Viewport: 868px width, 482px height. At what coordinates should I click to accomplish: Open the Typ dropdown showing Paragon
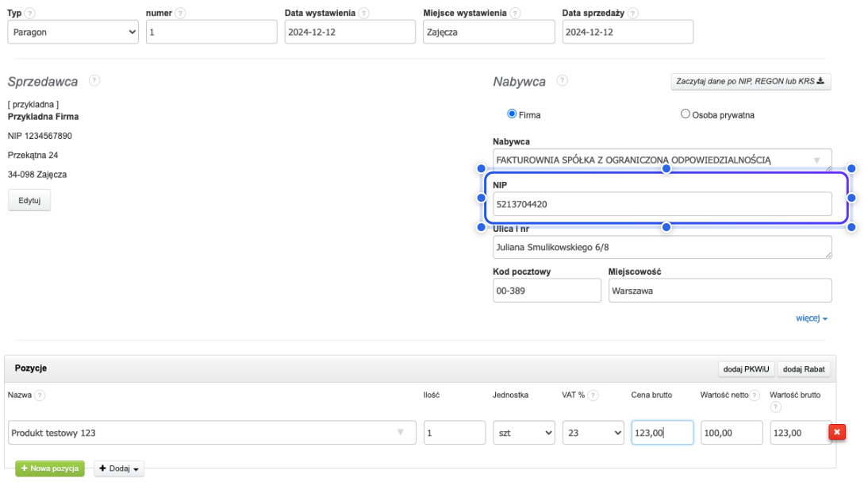(74, 32)
